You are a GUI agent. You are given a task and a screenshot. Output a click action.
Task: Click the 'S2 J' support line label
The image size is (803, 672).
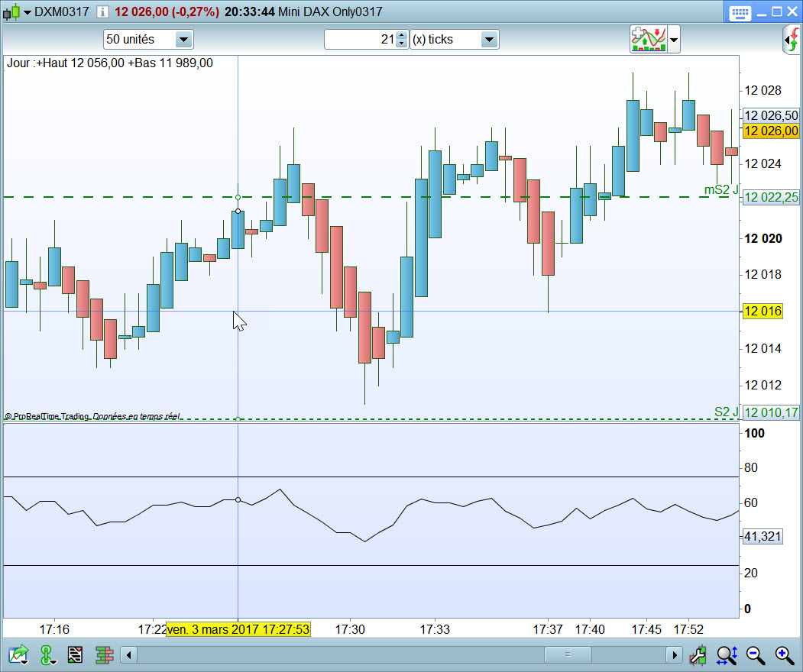pos(726,412)
